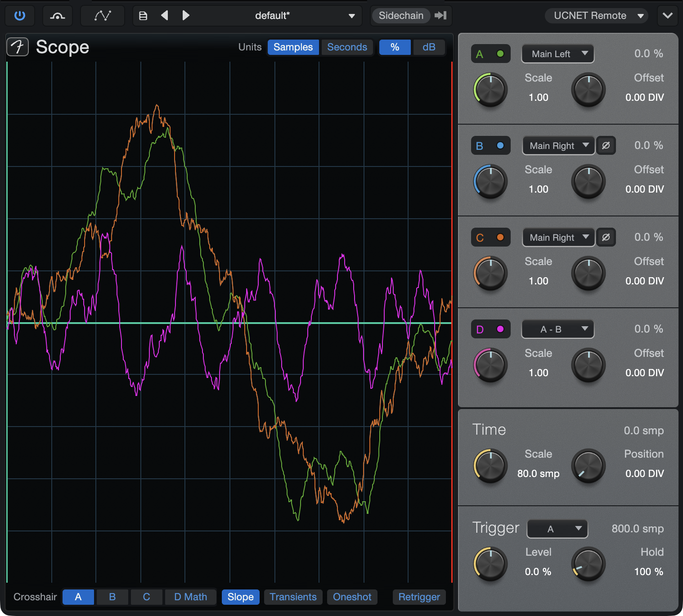683x616 pixels.
Task: Toggle the plugin power bypass button
Action: tap(20, 16)
